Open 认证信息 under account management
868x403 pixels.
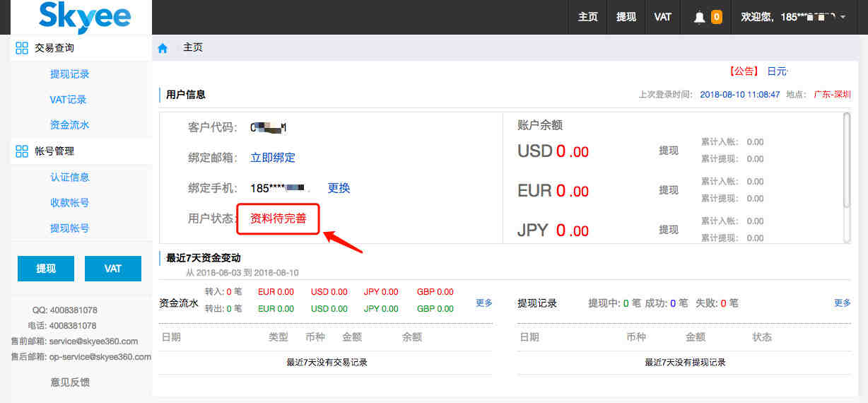69,177
